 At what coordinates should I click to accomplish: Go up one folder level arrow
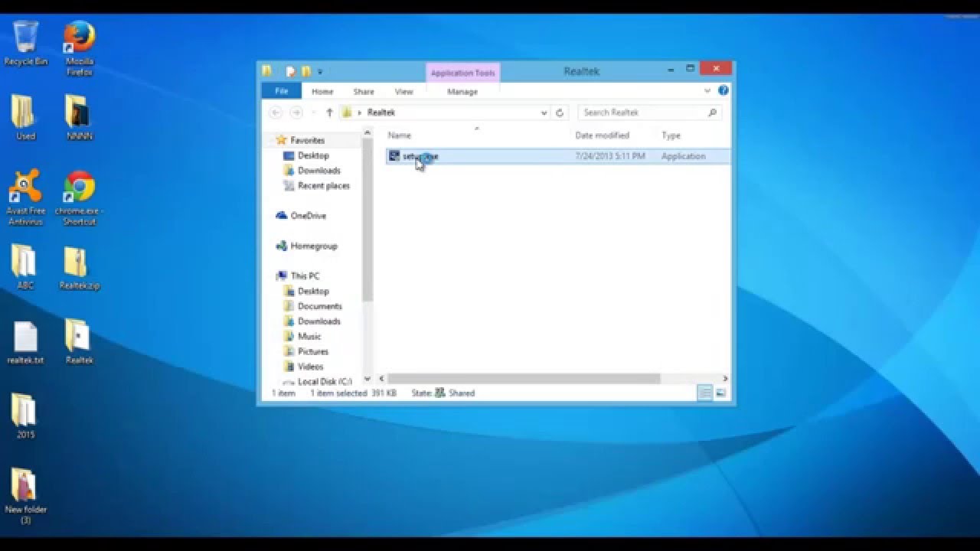[x=329, y=112]
